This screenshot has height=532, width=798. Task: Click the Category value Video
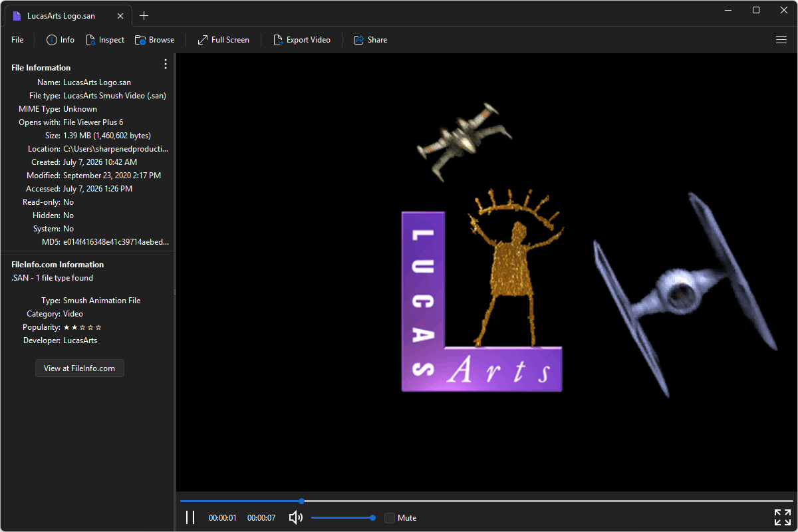click(73, 314)
